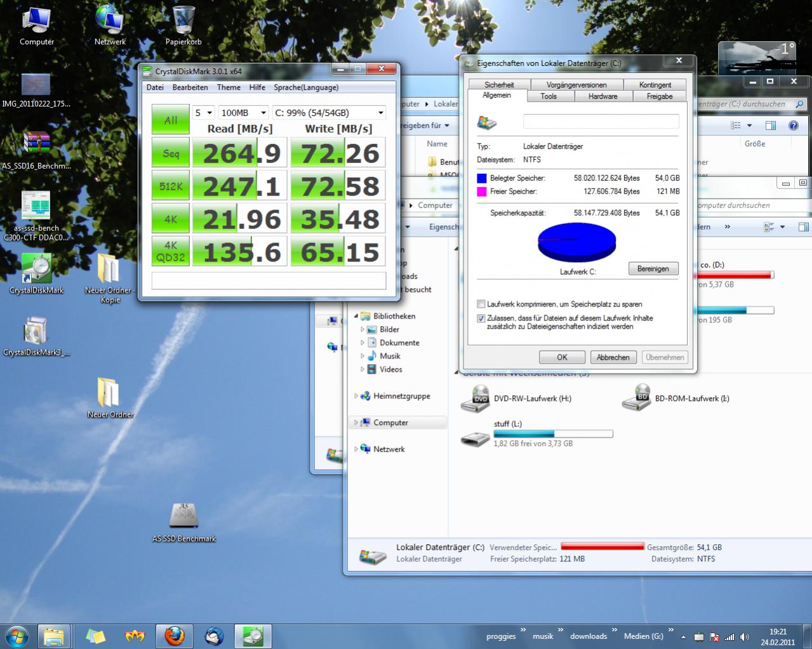Viewport: 812px width, 649px height.
Task: Uncheck the file content indexing checkbox
Action: point(481,318)
